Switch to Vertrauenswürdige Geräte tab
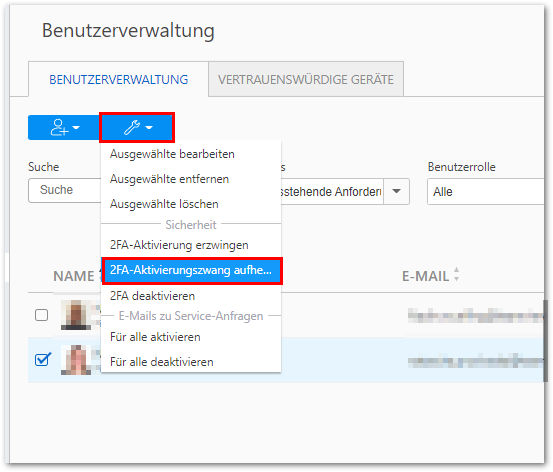The height and width of the screenshot is (472, 553). point(306,79)
